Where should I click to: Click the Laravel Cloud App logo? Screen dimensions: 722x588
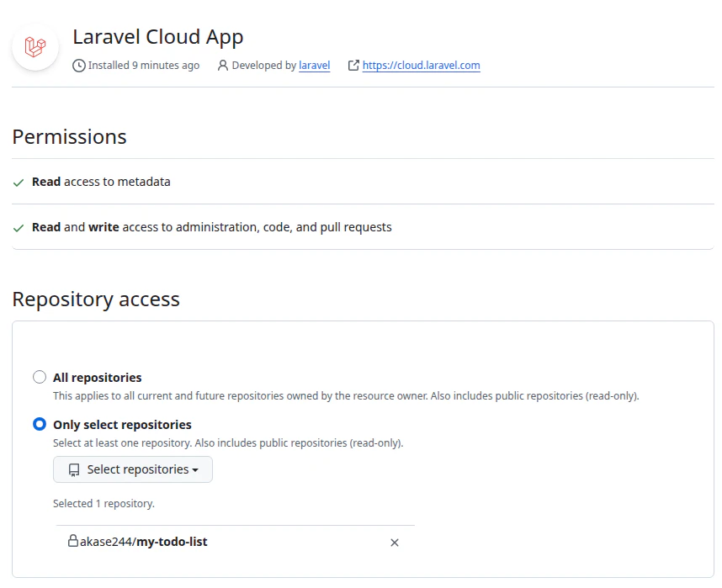tap(35, 46)
